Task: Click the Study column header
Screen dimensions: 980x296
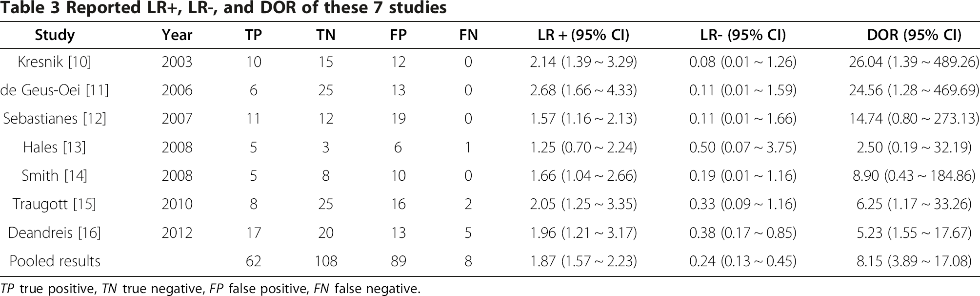Action: point(55,35)
